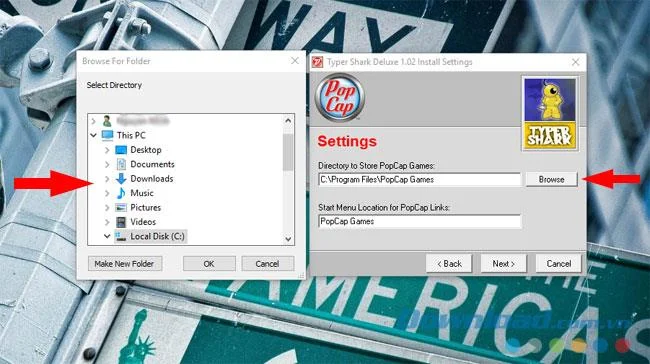Select Desktop in the folder tree
Viewport: 650px width, 364px height.
click(x=146, y=150)
